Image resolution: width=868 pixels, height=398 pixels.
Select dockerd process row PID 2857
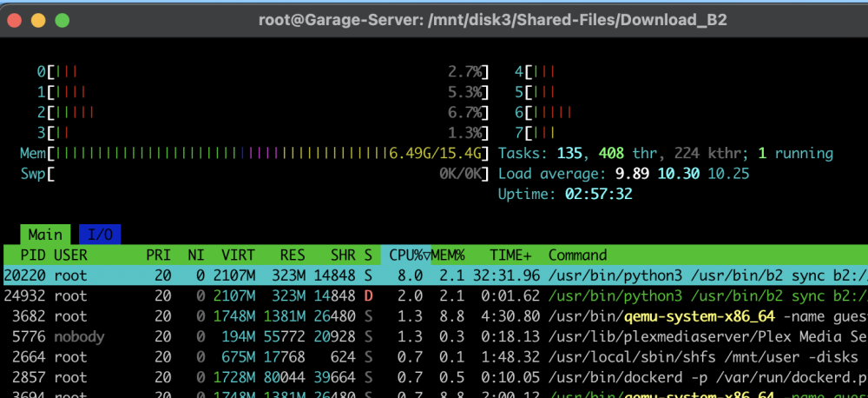coord(436,377)
